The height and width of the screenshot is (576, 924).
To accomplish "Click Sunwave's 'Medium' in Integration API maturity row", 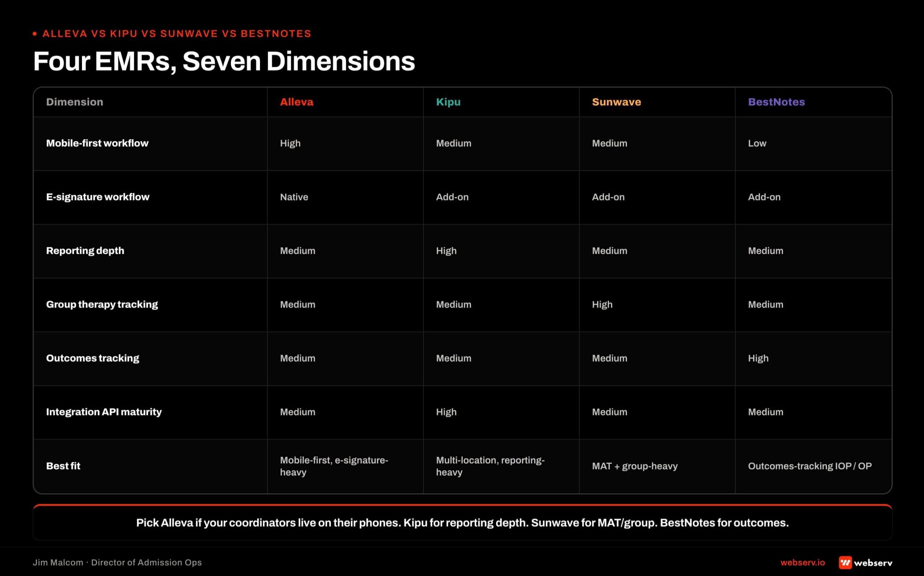I will click(610, 412).
